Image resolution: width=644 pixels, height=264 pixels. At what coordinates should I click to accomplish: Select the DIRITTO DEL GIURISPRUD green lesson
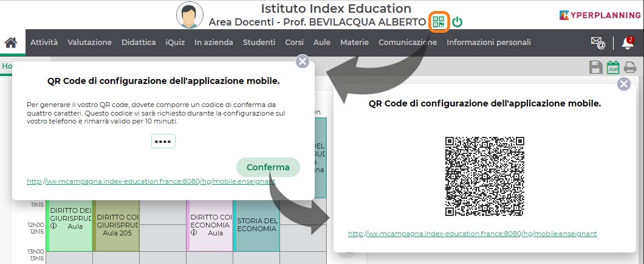coord(69,225)
